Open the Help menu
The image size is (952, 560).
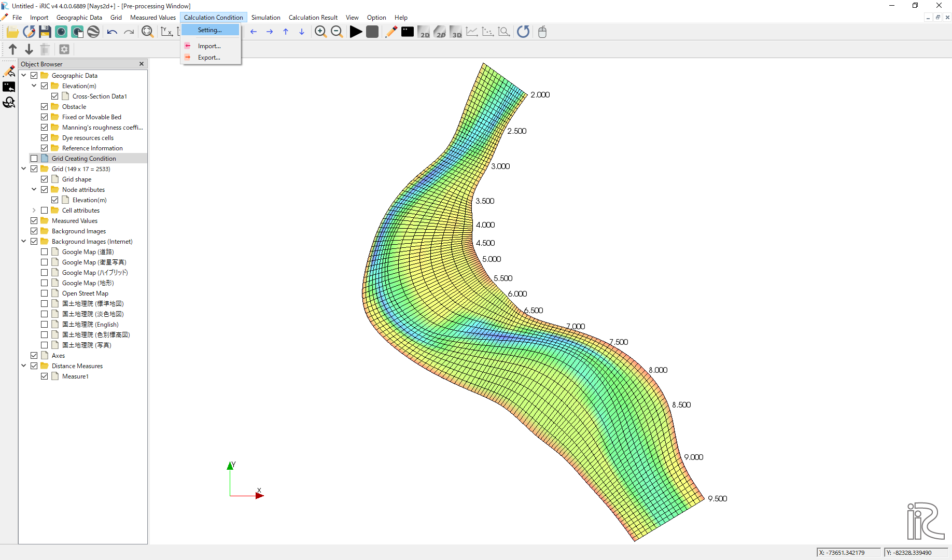(401, 18)
